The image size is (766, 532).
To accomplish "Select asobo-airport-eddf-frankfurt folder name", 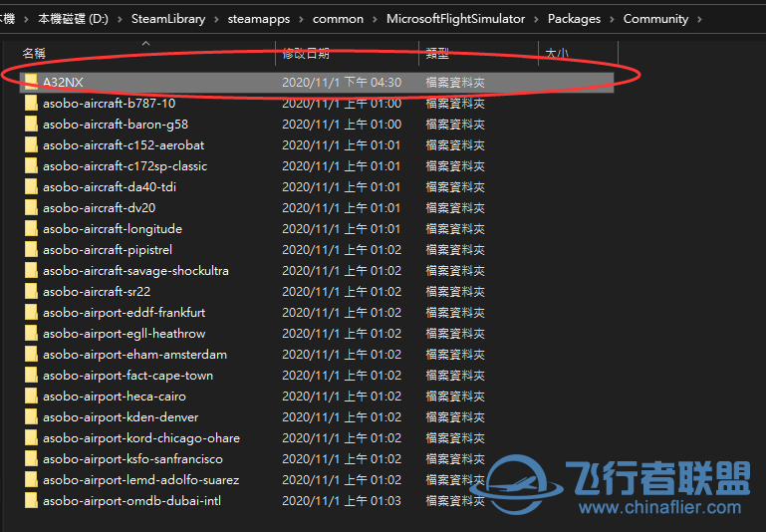I will (125, 312).
